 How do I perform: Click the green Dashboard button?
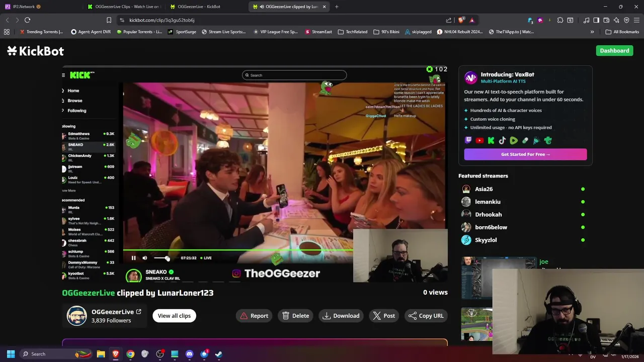pos(614,51)
